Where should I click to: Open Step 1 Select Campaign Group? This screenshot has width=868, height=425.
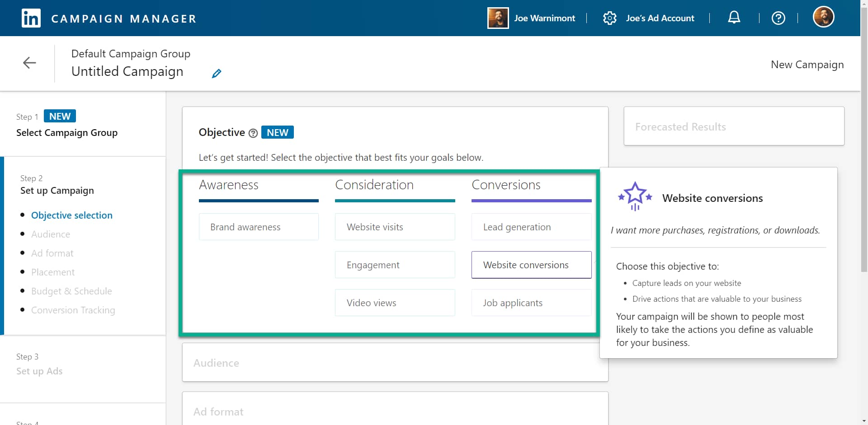click(67, 132)
